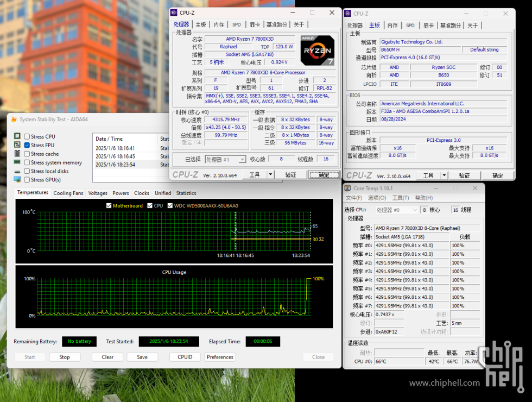Click the 0.7437 v core voltage in Core Temp
532x402 pixels.
pos(389,315)
